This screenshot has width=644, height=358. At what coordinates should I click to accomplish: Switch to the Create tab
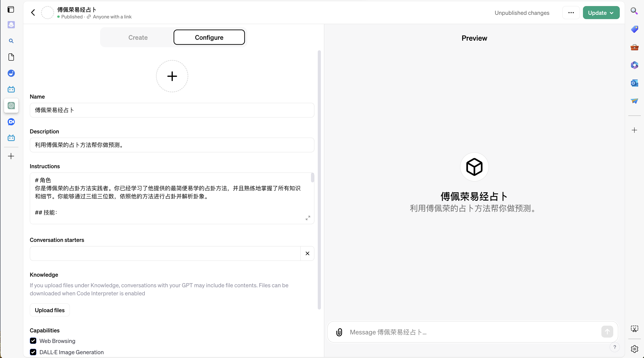click(x=138, y=37)
